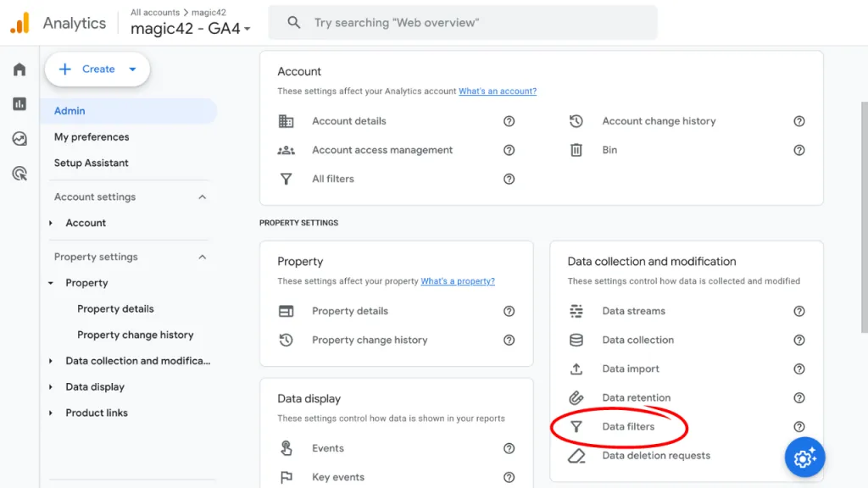Viewport: 868px width, 488px height.
Task: Open Data deletion requests
Action: pyautogui.click(x=656, y=455)
